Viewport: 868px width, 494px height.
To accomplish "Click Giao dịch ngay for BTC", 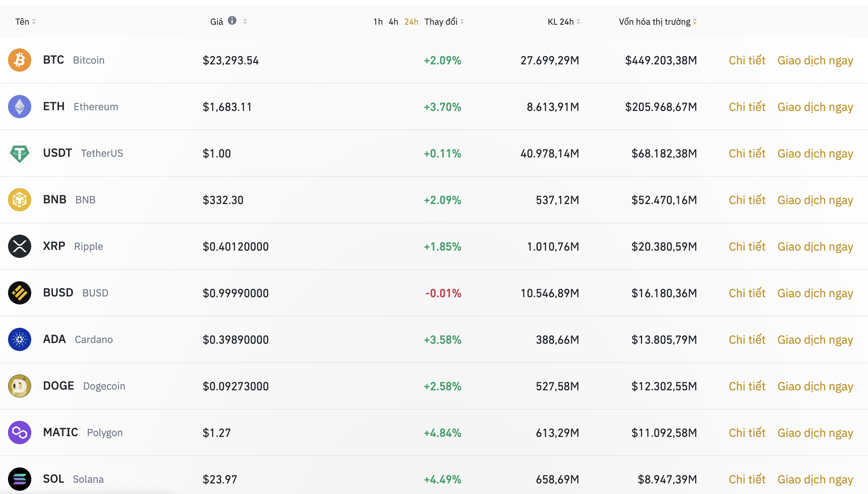I will tap(815, 60).
